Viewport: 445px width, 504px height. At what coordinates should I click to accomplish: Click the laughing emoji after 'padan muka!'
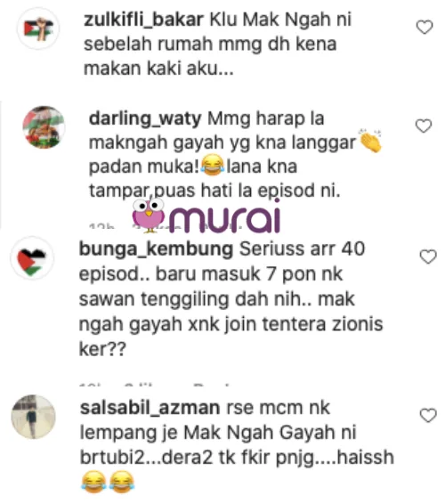(212, 165)
